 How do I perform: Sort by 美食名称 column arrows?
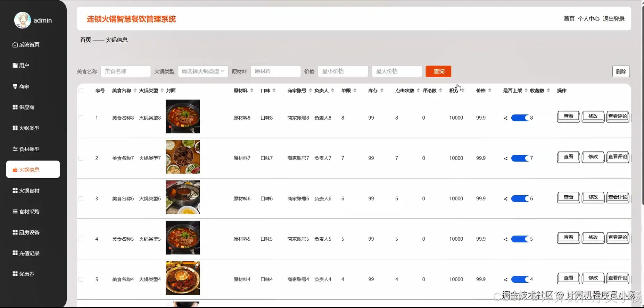point(135,91)
